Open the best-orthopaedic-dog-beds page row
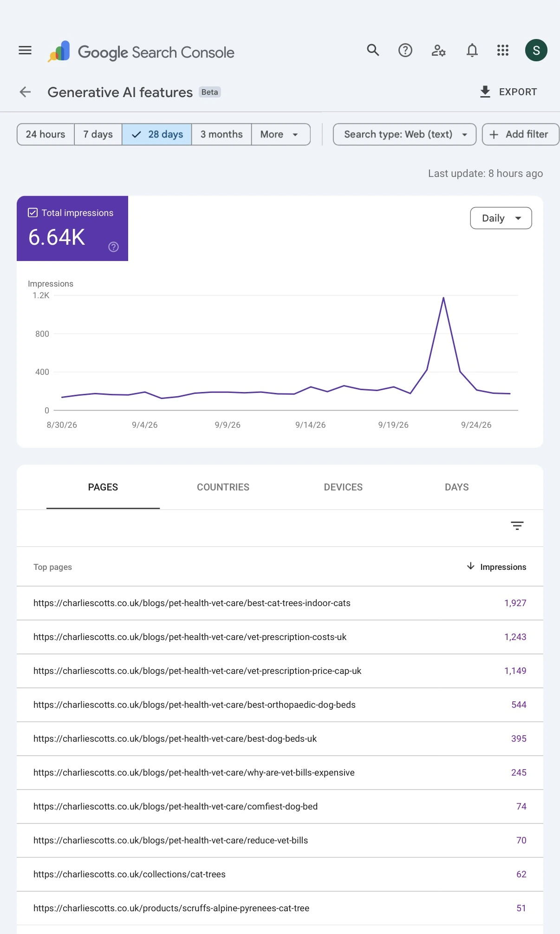Screen dimensions: 560x934 280,705
